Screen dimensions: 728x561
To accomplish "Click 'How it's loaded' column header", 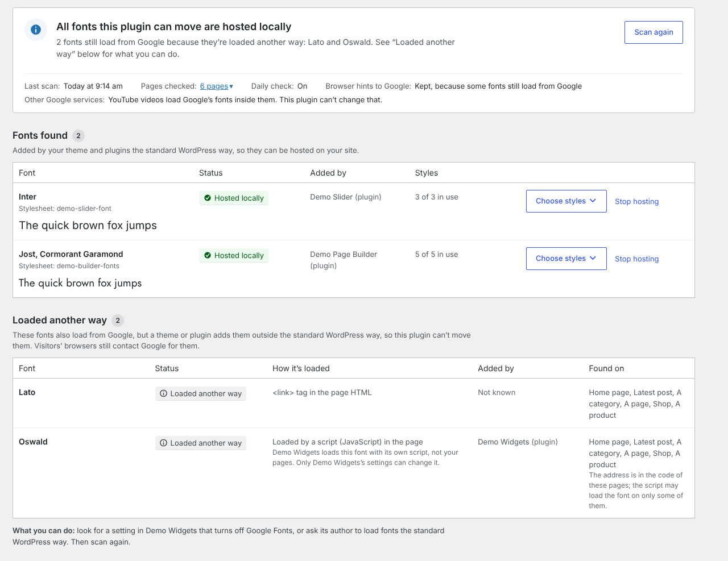I will (301, 368).
